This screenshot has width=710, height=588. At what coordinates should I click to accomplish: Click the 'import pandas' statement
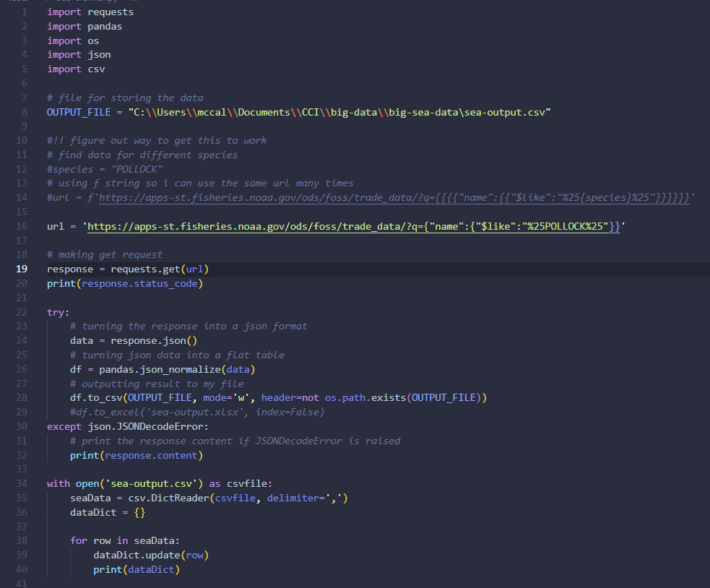click(84, 26)
